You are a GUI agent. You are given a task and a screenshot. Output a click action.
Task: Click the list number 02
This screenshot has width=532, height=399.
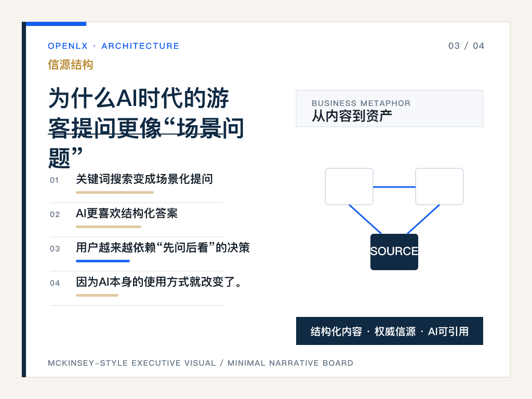coord(55,215)
